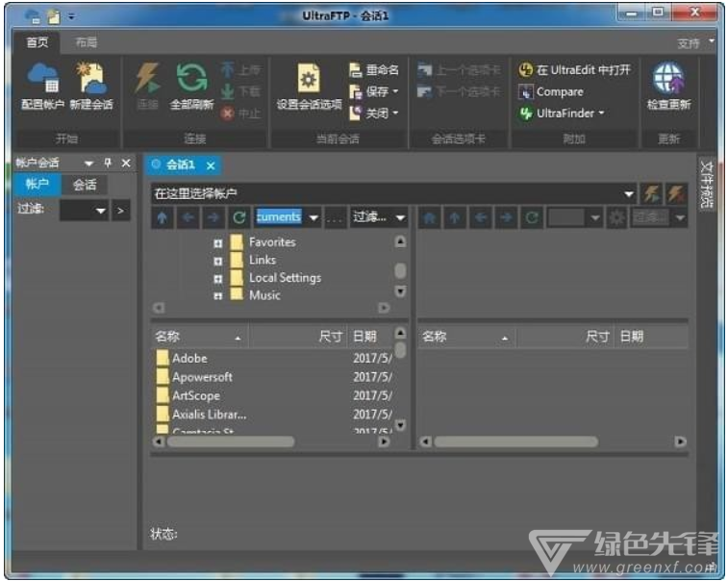Expand the Links tree folder
This screenshot has height=581, width=728.
coord(217,261)
